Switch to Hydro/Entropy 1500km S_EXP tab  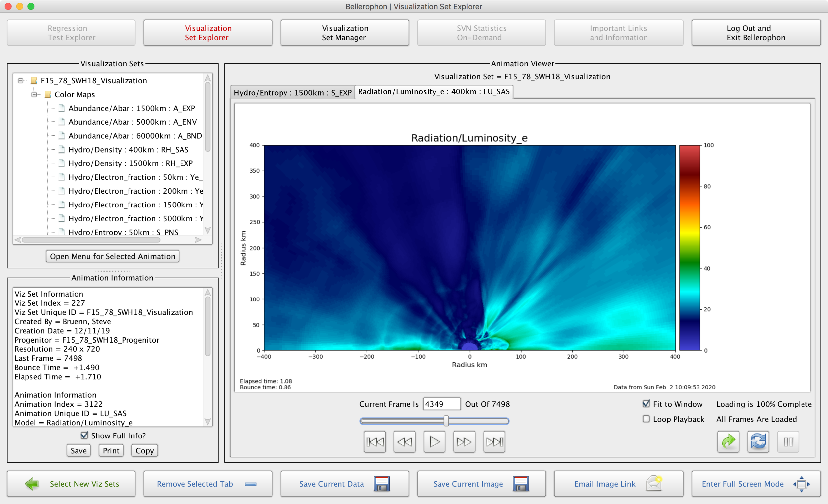tap(292, 92)
